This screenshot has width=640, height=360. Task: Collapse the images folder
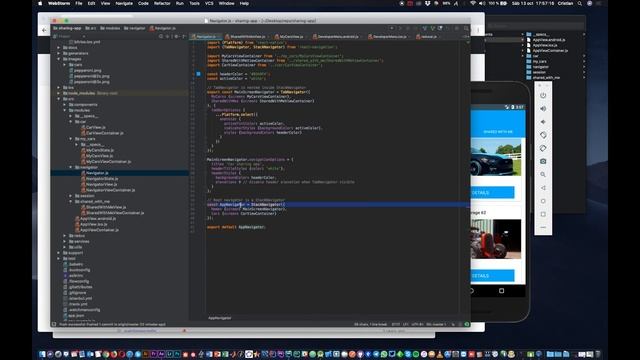pyautogui.click(x=59, y=59)
